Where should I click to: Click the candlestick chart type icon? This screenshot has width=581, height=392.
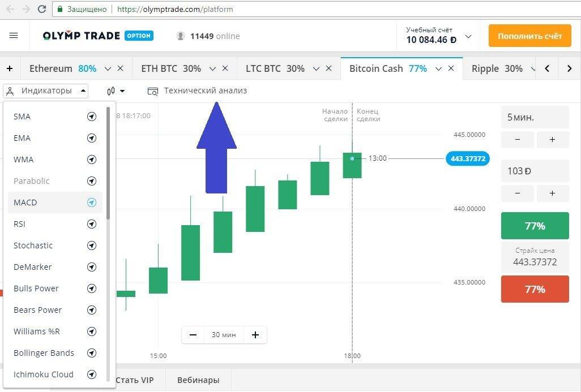[x=111, y=91]
